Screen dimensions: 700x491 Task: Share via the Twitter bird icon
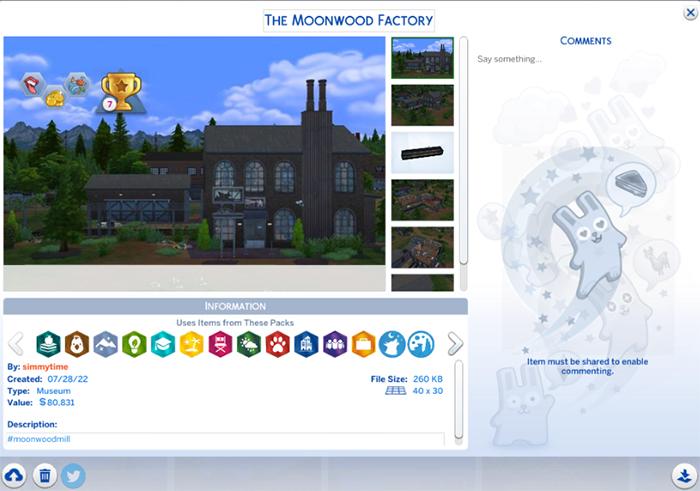point(73,476)
